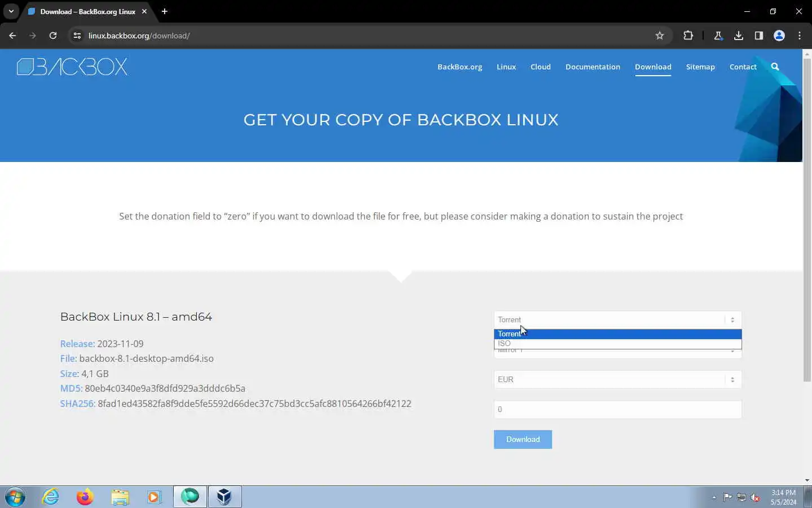The image size is (812, 508).
Task: Open the Documentation nav item
Action: pos(593,67)
